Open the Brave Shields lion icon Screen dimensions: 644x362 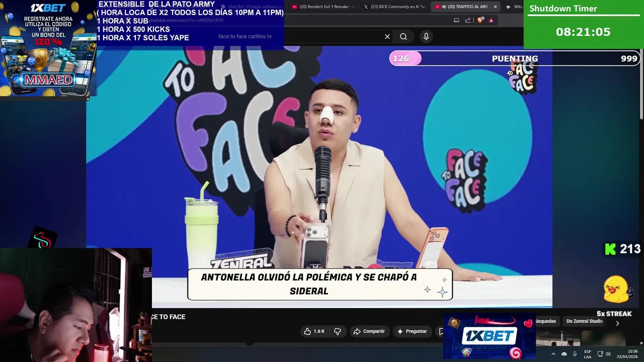pyautogui.click(x=480, y=20)
